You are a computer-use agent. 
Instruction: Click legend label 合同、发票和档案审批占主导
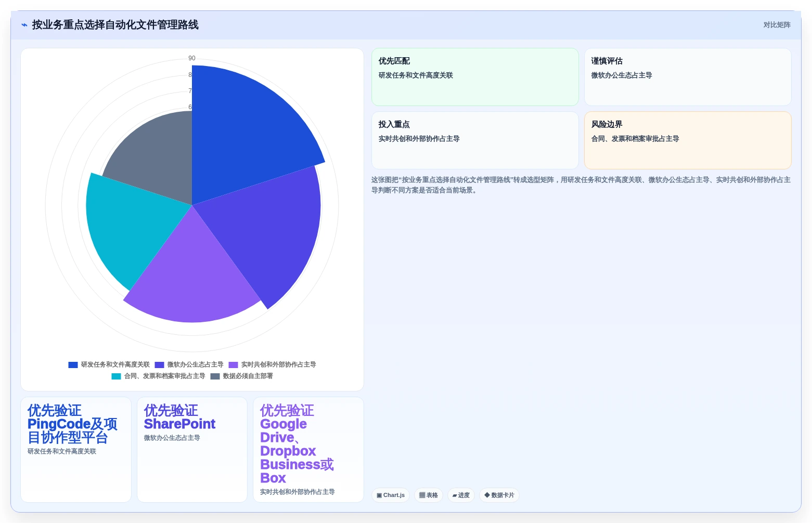(x=164, y=376)
